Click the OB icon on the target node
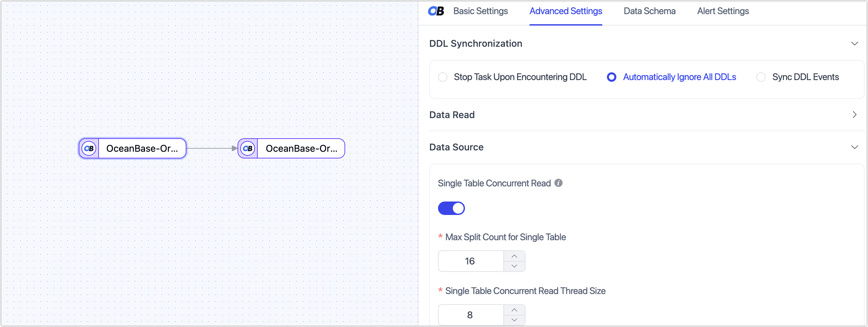 [248, 148]
